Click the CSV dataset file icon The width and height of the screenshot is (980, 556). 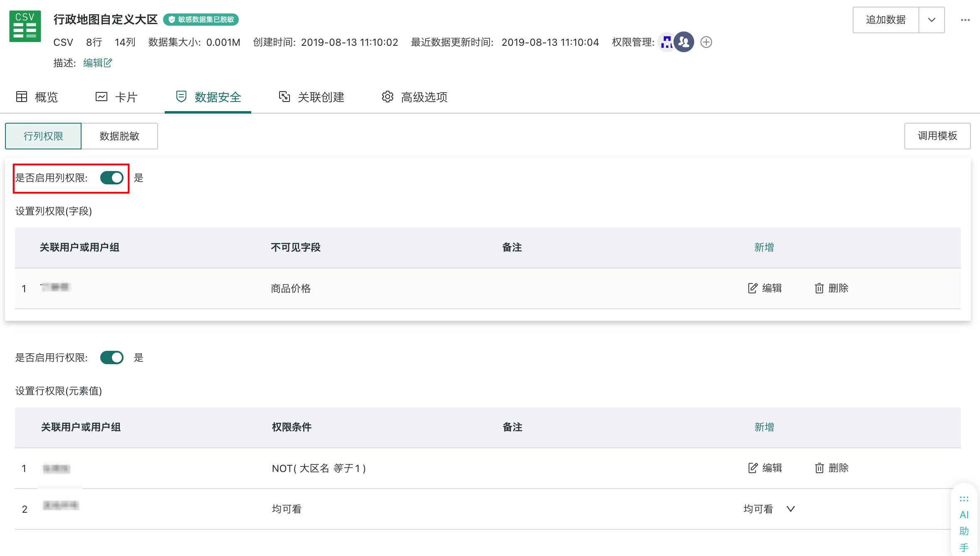tap(25, 27)
